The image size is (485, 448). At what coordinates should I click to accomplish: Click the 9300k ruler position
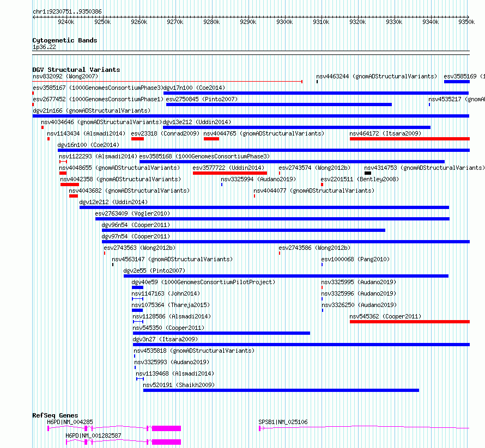284,22
